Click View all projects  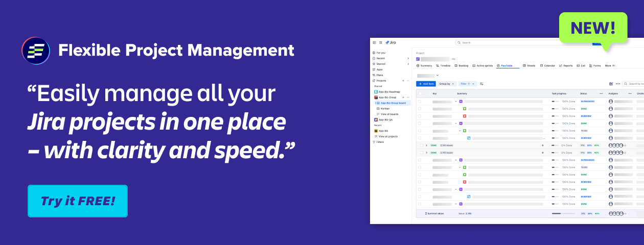point(386,136)
